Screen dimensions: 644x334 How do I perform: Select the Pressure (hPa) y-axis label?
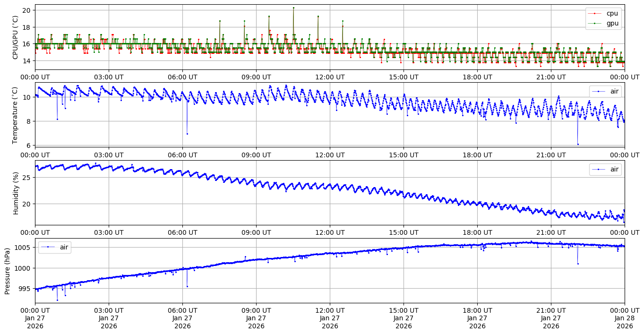click(8, 271)
